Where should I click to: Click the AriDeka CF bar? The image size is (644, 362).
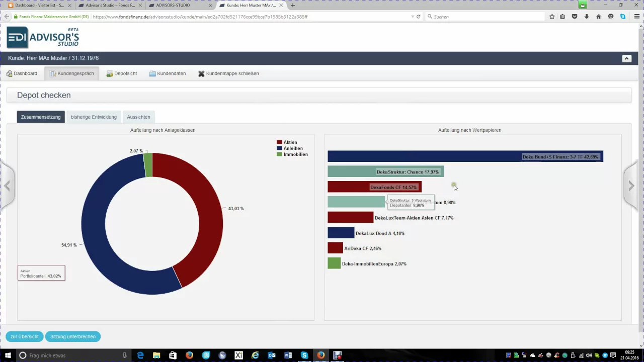tap(335, 248)
